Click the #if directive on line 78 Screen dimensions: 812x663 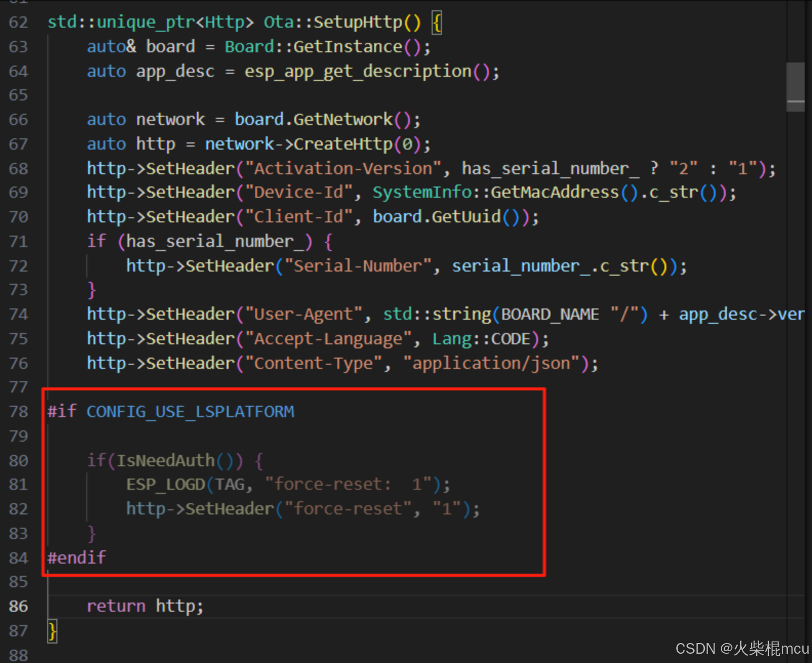(62, 411)
